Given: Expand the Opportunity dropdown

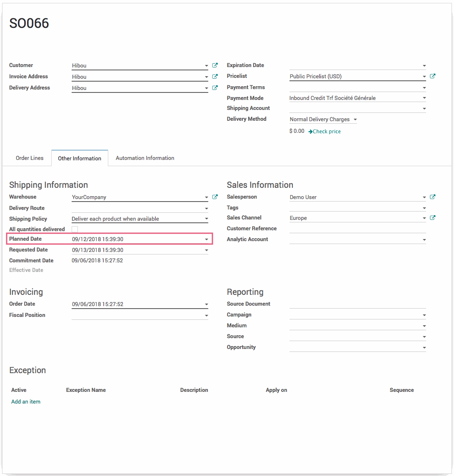Looking at the screenshot, I should [424, 347].
